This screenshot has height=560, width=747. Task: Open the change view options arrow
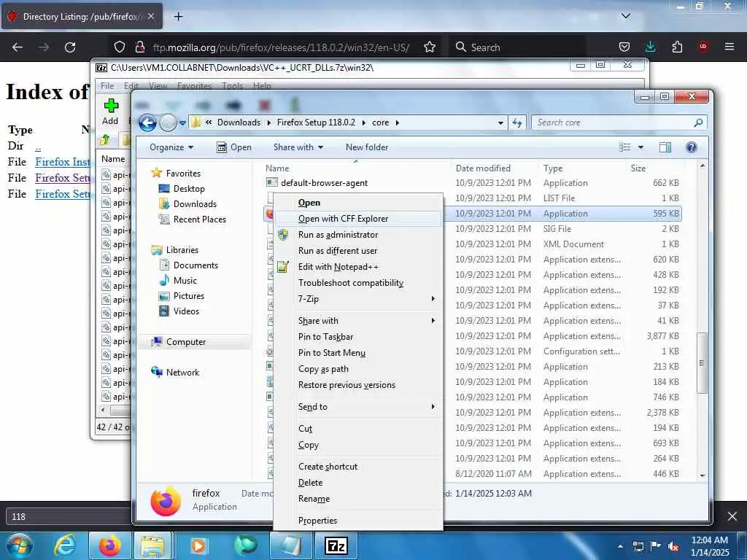tap(640, 147)
